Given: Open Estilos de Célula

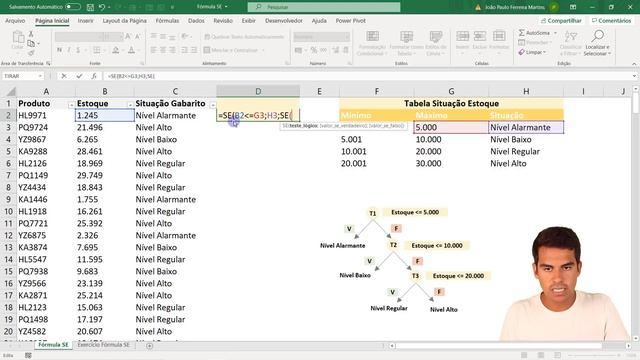Looking at the screenshot, I should pyautogui.click(x=436, y=43).
